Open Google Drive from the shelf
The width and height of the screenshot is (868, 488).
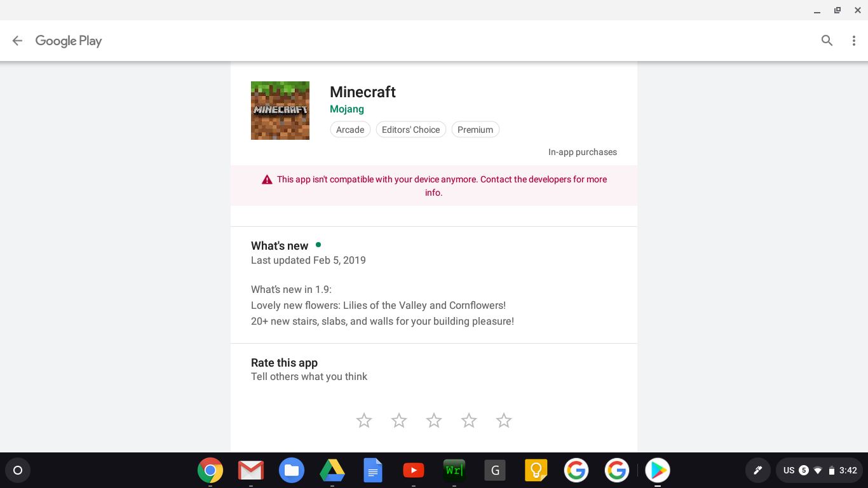332,470
